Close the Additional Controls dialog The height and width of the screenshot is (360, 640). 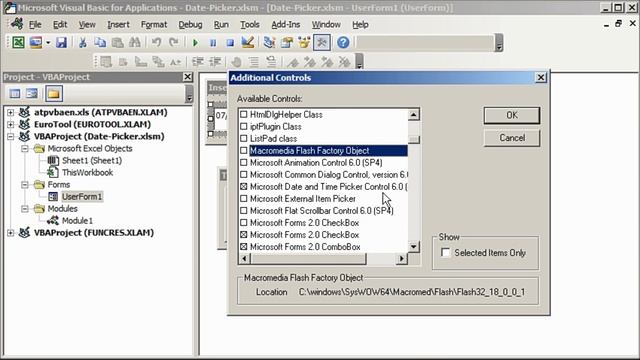[541, 77]
